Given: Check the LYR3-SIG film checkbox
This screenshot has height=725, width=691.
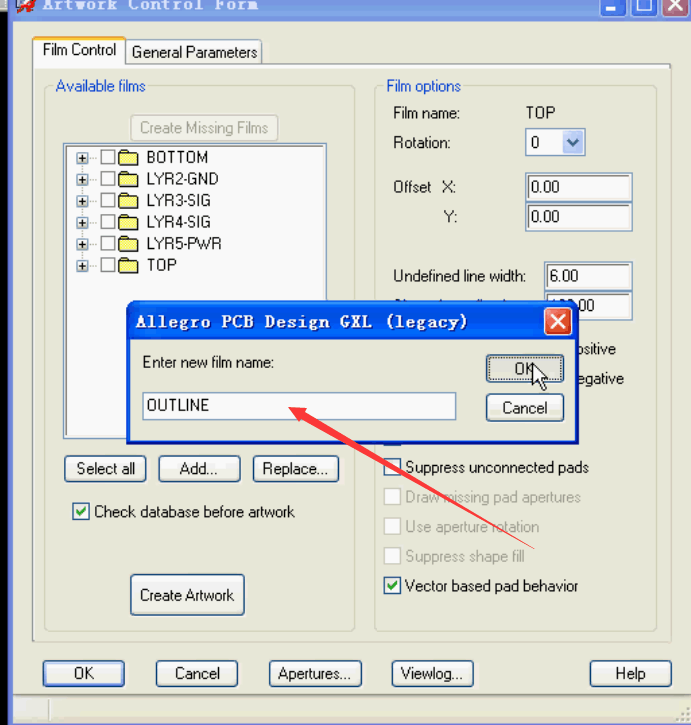Looking at the screenshot, I should (108, 200).
